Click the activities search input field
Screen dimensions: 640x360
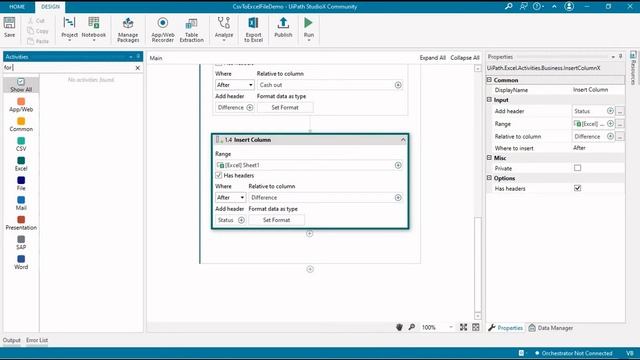[x=69, y=68]
